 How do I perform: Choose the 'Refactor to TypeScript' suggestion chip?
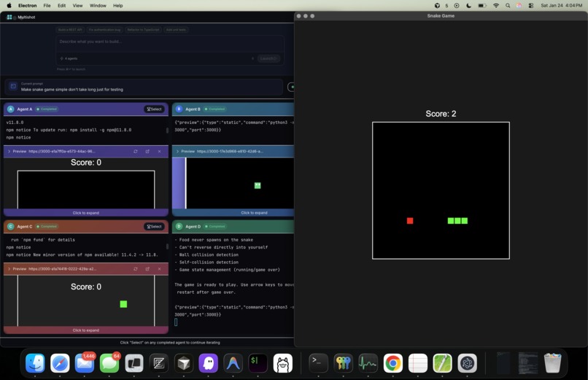coord(143,30)
